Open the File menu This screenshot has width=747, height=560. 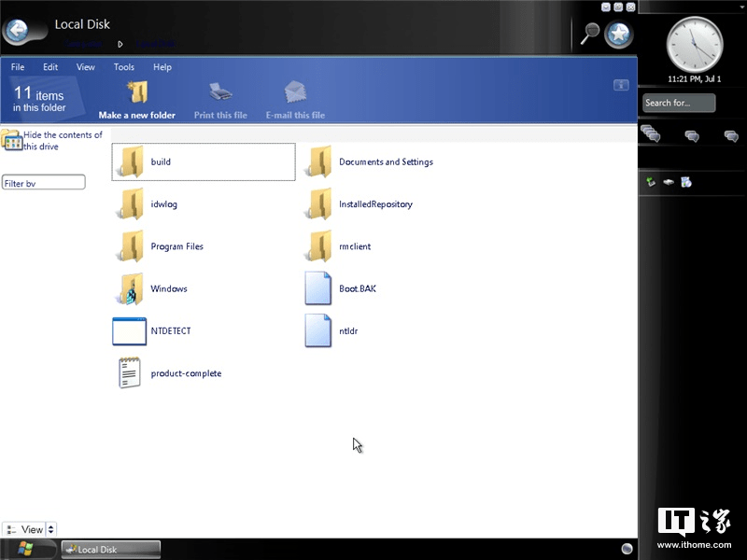[17, 66]
